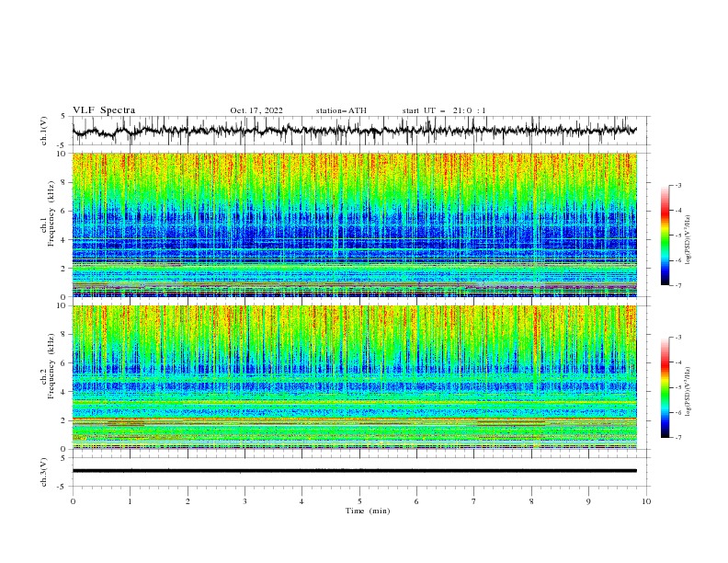
Task: Click the ch.1 frequency tick label "6"
Action: 63,211
